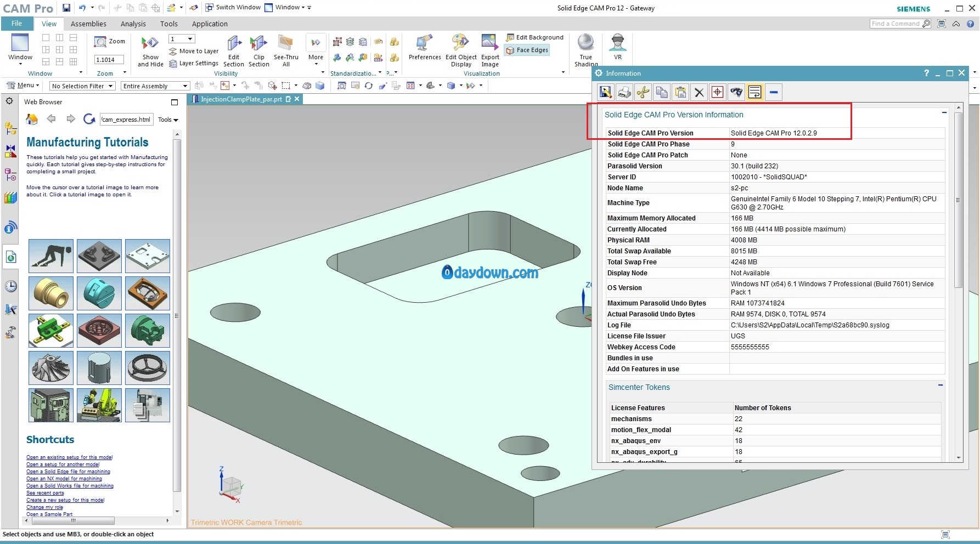Go to Web Browser home page
980x544 pixels.
coord(32,119)
